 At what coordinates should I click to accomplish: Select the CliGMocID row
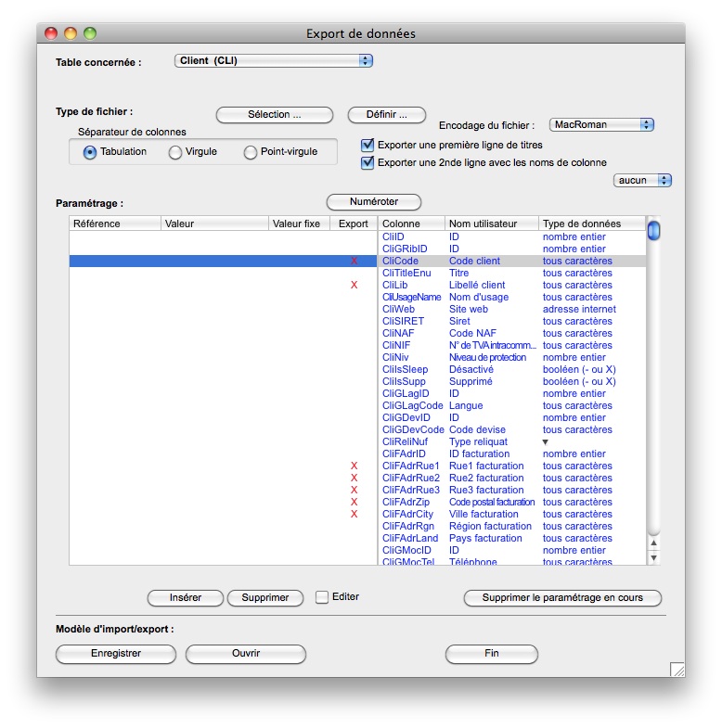(x=357, y=551)
